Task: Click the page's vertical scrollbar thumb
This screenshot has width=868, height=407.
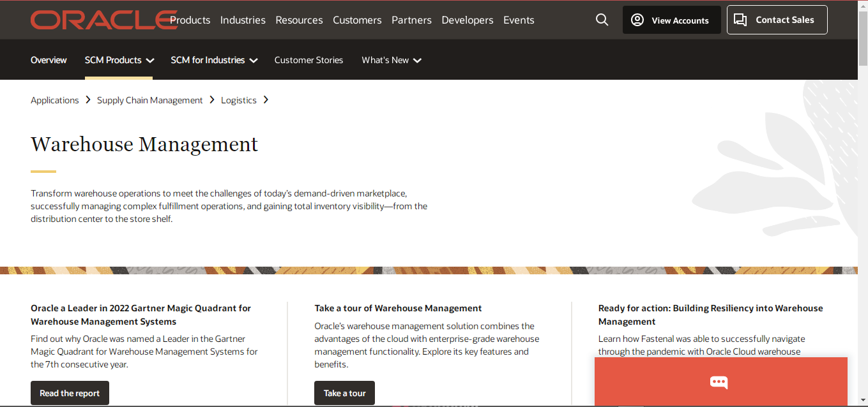Action: pos(863,38)
